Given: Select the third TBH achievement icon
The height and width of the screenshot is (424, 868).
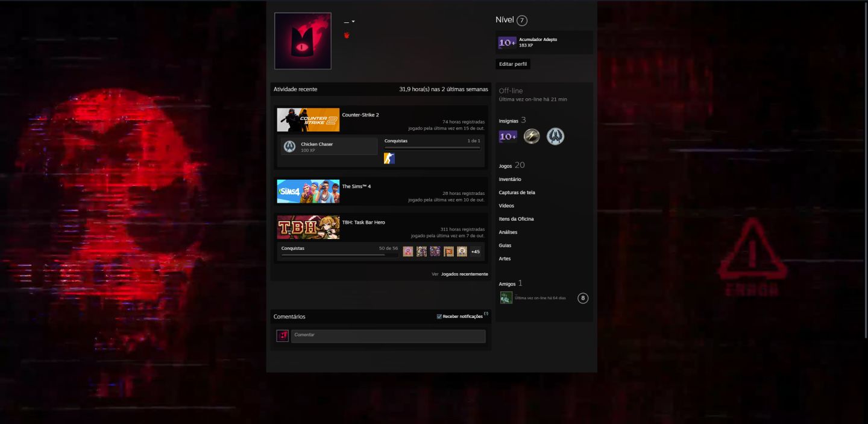Looking at the screenshot, I should tap(435, 252).
